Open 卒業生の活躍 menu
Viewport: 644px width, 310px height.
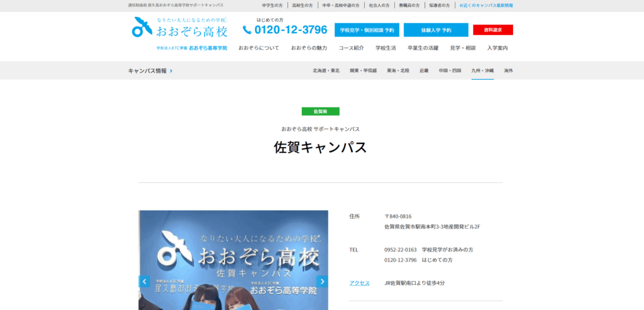point(423,48)
